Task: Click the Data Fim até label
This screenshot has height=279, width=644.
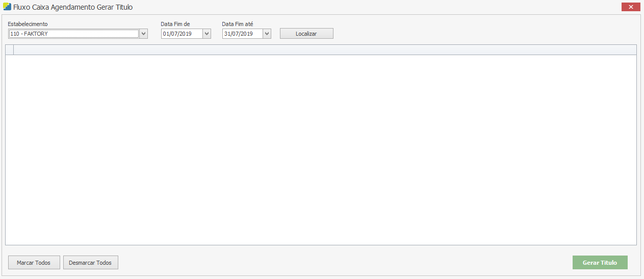Action: pos(238,24)
